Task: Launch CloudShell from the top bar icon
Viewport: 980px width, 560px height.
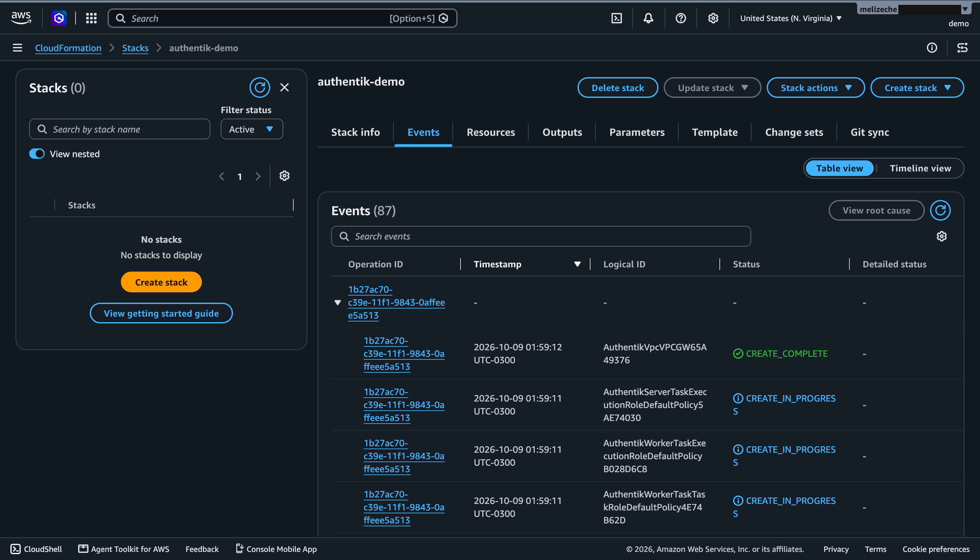Action: point(616,18)
